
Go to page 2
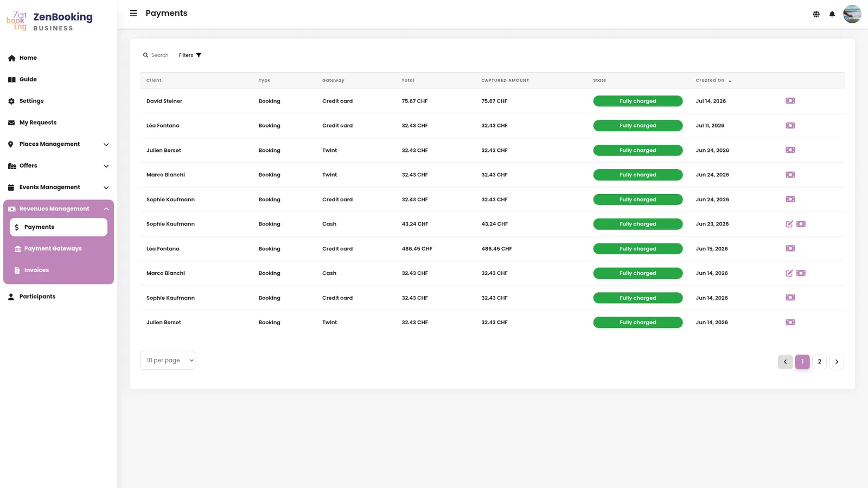pyautogui.click(x=820, y=362)
